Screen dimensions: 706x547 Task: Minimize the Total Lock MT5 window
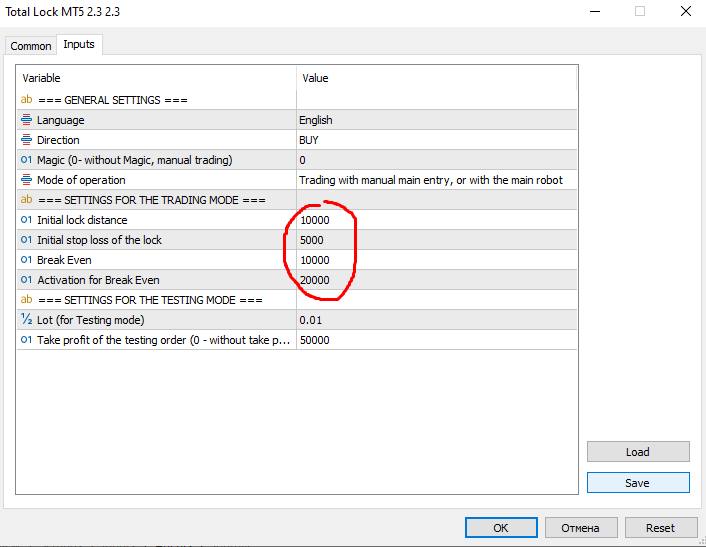pos(595,11)
